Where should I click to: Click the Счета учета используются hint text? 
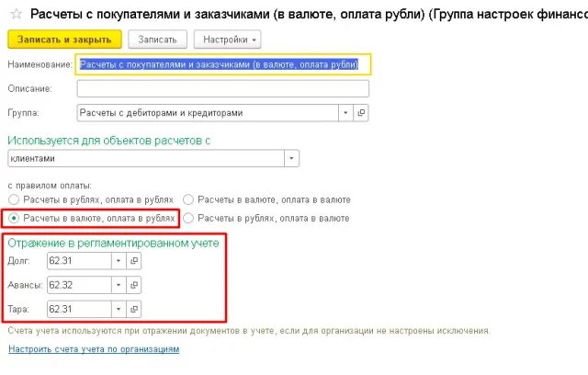point(249,331)
